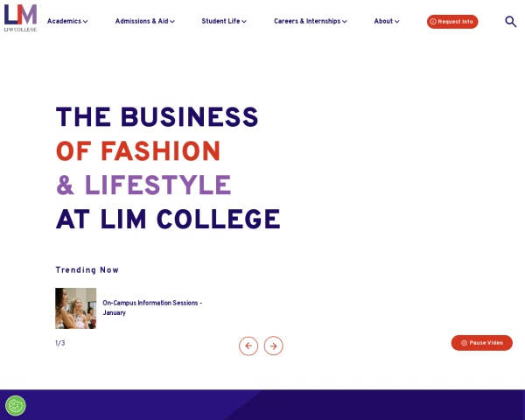Advance to next trending slide arrow

(x=274, y=346)
